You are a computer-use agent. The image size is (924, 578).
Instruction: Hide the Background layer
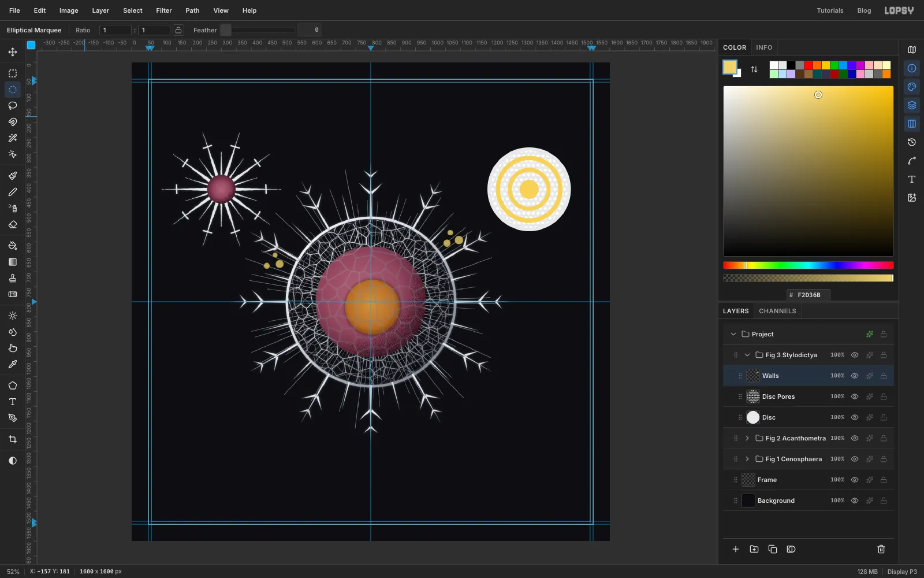855,501
